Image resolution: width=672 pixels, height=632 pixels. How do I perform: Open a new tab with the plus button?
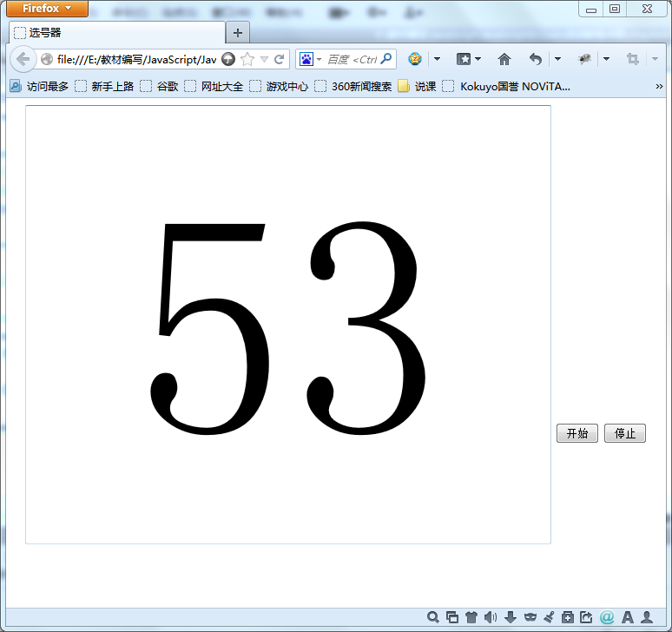[x=237, y=33]
